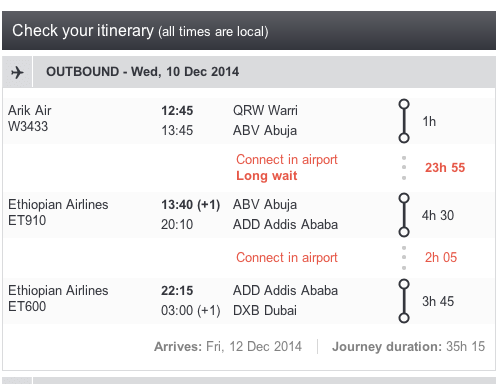Click the dotted connector beside 2h 05

[404, 258]
